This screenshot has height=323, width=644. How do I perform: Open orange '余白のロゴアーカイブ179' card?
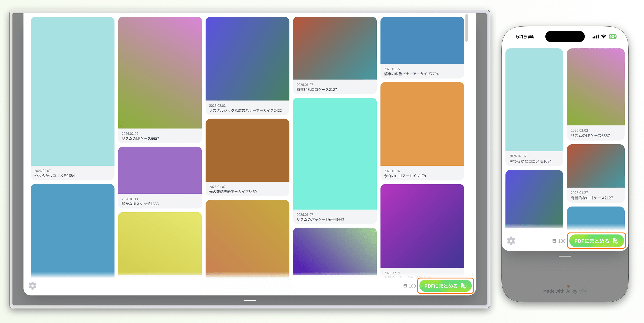(x=422, y=124)
